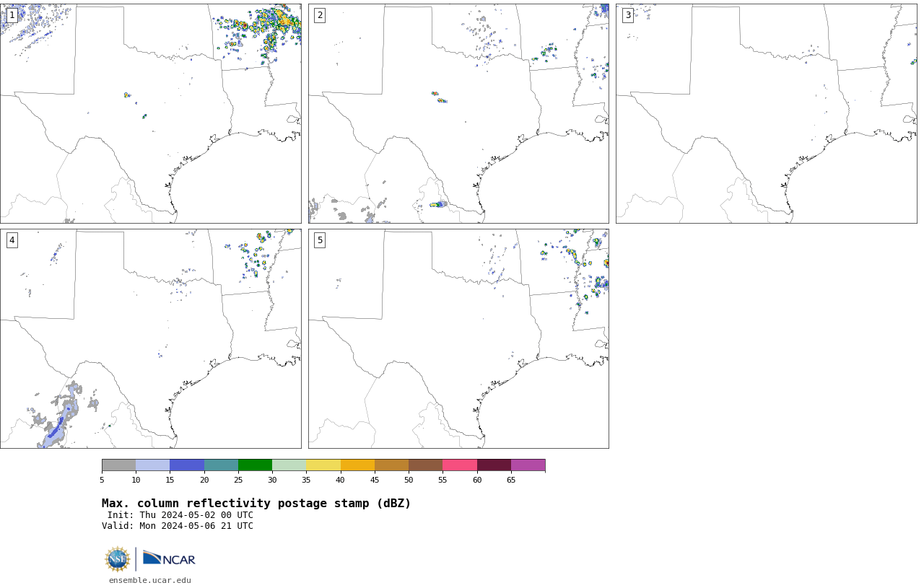Click the teal 20-25 dBZ swatch
The height and width of the screenshot is (588, 924).
pyautogui.click(x=221, y=465)
